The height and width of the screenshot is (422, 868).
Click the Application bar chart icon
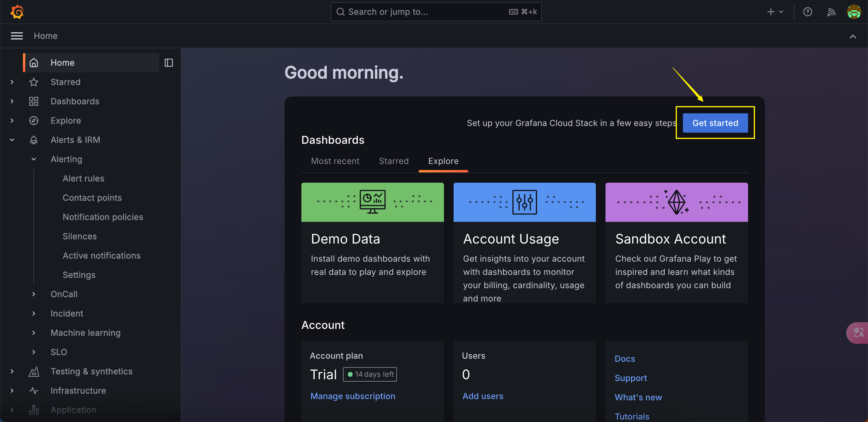tap(34, 410)
